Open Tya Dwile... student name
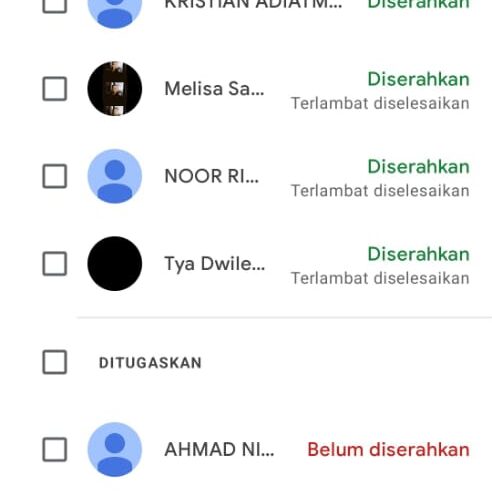492x500 pixels. coord(215,264)
